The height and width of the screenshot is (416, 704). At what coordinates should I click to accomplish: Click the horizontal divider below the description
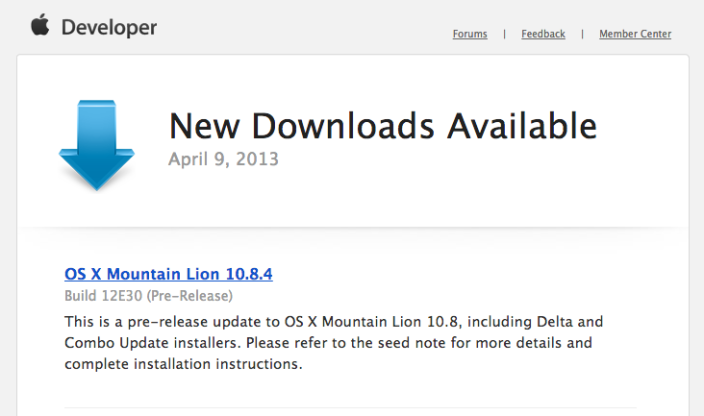[x=350, y=407]
